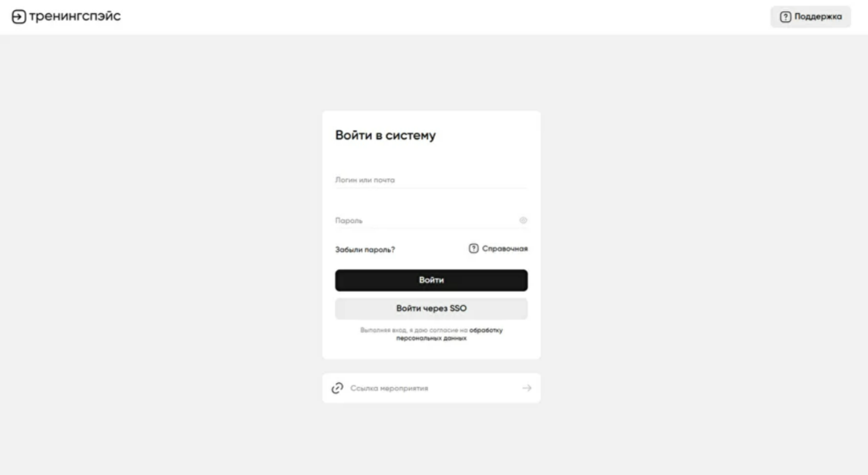The width and height of the screenshot is (868, 475).
Task: Click the 'Войти в систему' heading
Action: point(385,136)
